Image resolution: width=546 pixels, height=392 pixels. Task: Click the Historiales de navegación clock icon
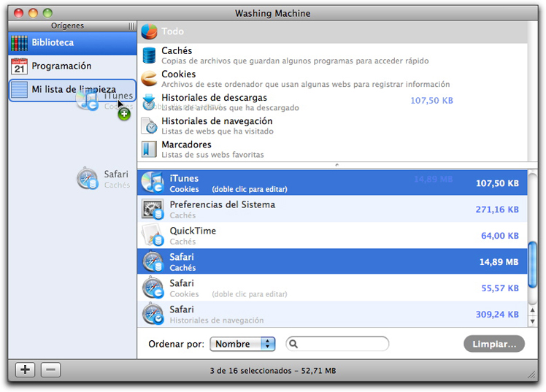[x=150, y=126]
